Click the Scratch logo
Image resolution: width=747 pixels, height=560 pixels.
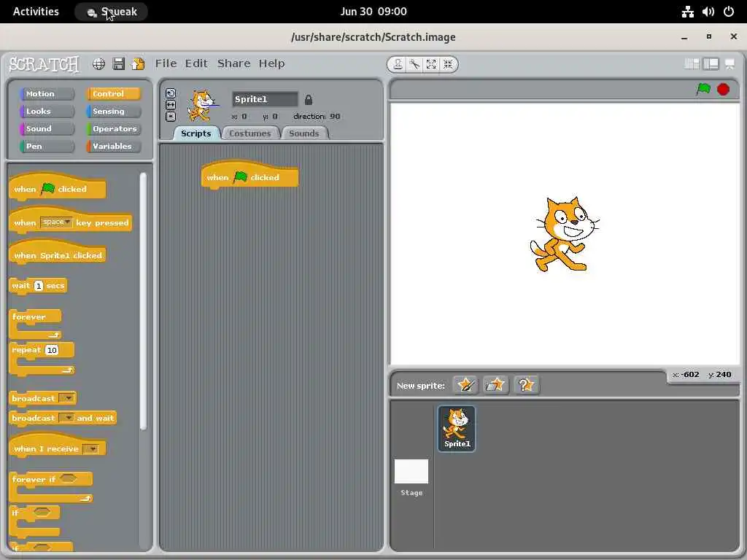[x=44, y=64]
